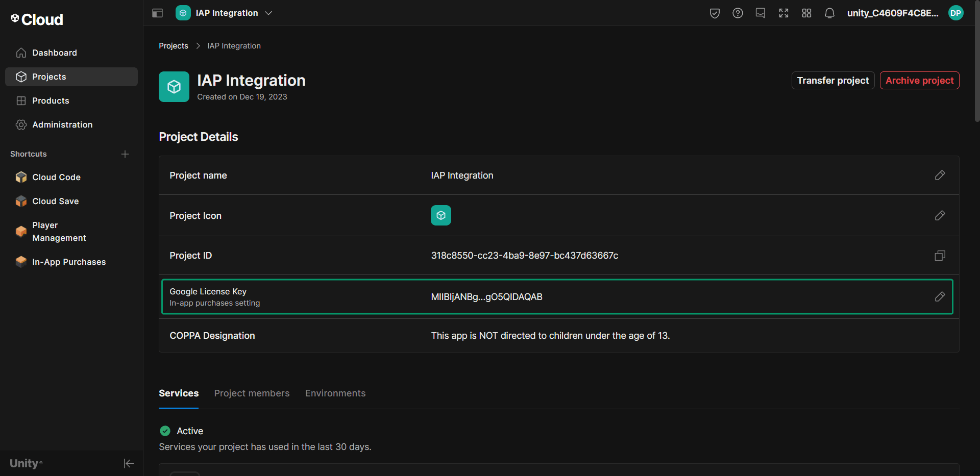980x476 pixels.
Task: Open the help icon in the top bar
Action: pyautogui.click(x=738, y=13)
